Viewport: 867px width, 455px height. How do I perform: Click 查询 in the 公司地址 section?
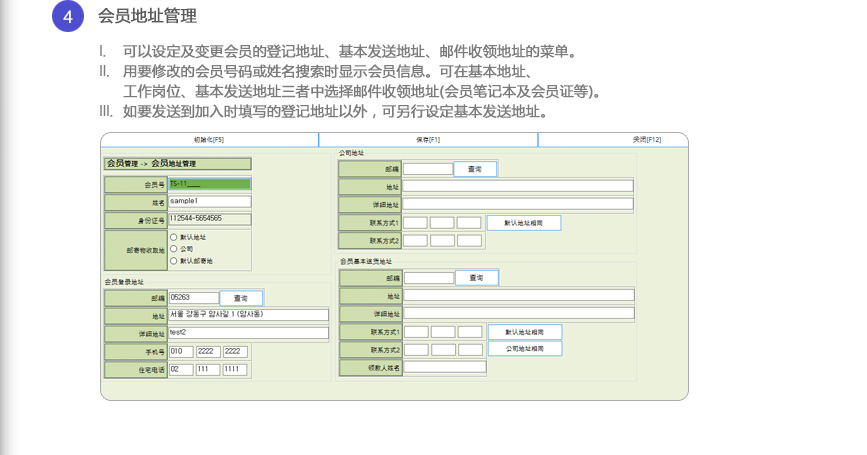(475, 169)
